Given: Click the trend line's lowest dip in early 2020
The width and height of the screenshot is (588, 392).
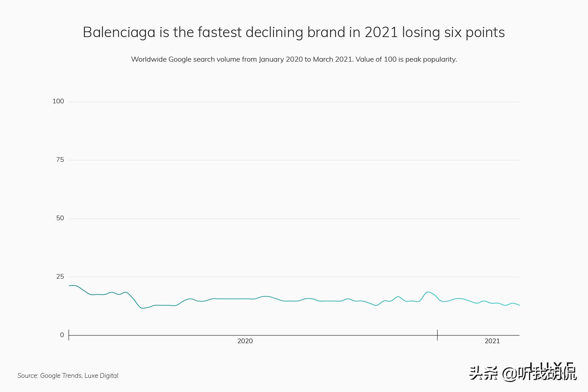Looking at the screenshot, I should 143,308.
